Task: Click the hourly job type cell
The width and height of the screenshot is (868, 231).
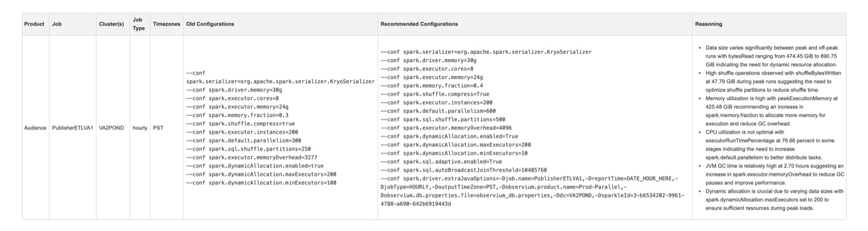Action: (x=139, y=128)
